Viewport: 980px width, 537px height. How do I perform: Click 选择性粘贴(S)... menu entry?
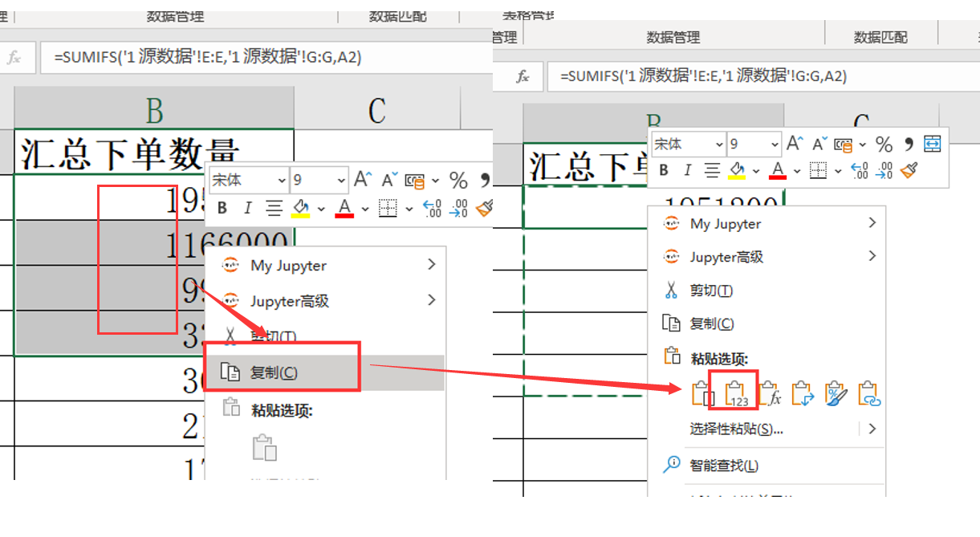736,429
